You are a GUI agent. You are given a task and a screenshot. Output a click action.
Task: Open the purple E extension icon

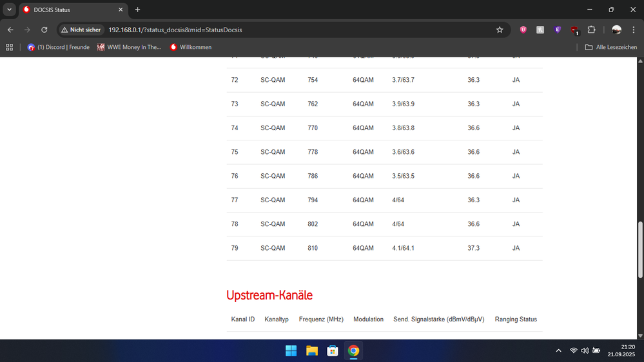pos(557,30)
